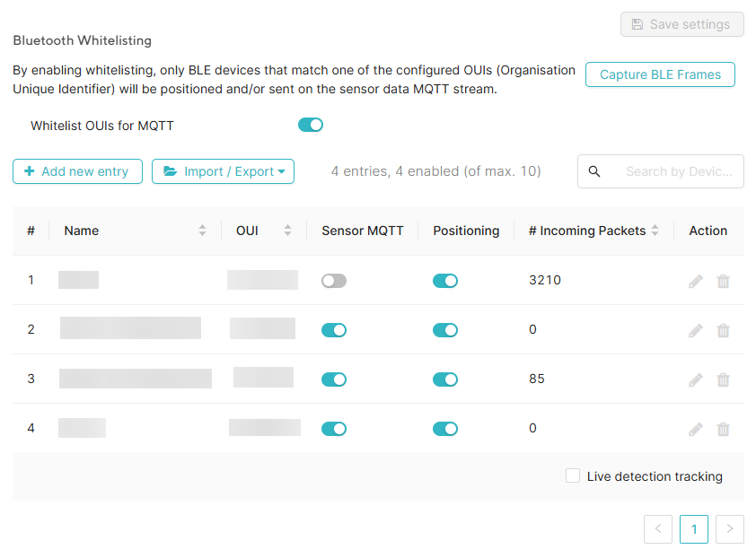
Task: Enable Sensor MQTT for entry 1
Action: coord(334,281)
